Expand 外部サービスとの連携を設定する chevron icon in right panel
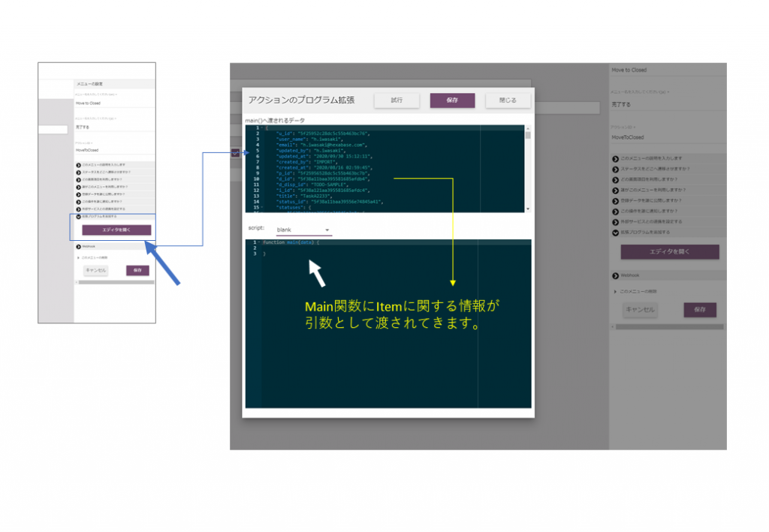 tap(616, 222)
